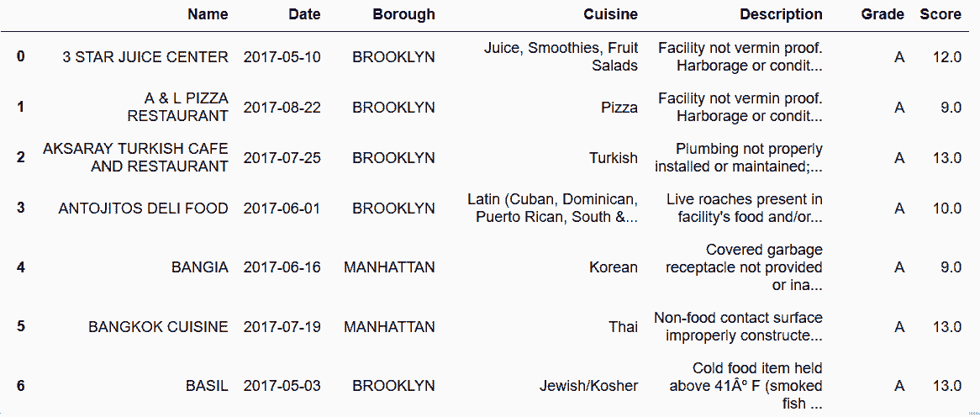
Task: Click the Name column header
Action: pyautogui.click(x=208, y=15)
